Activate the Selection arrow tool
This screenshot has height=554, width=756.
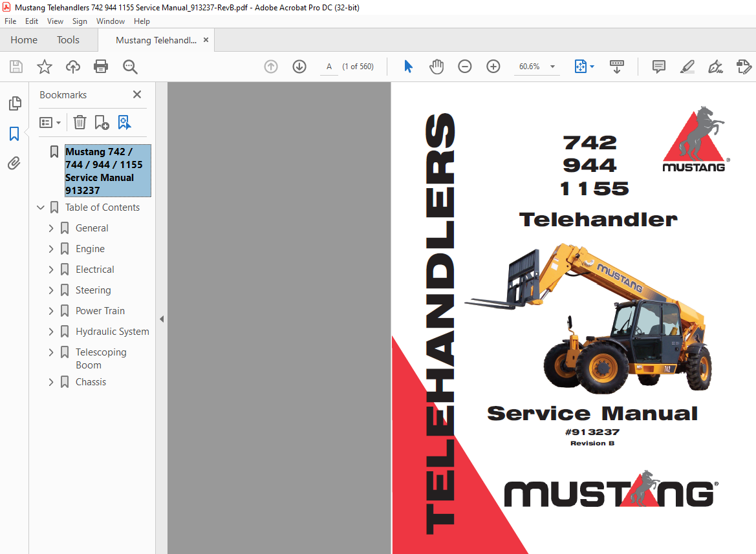click(408, 67)
